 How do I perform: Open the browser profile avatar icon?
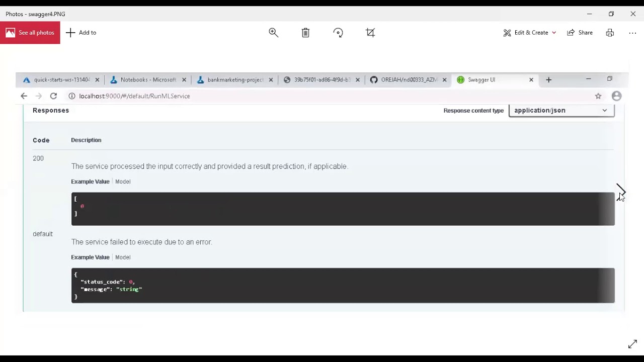[616, 96]
